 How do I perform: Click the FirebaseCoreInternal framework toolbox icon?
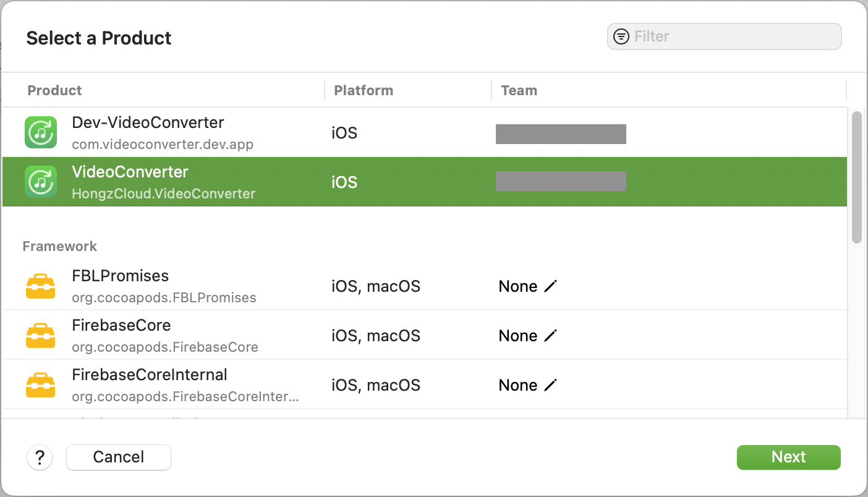tap(41, 386)
